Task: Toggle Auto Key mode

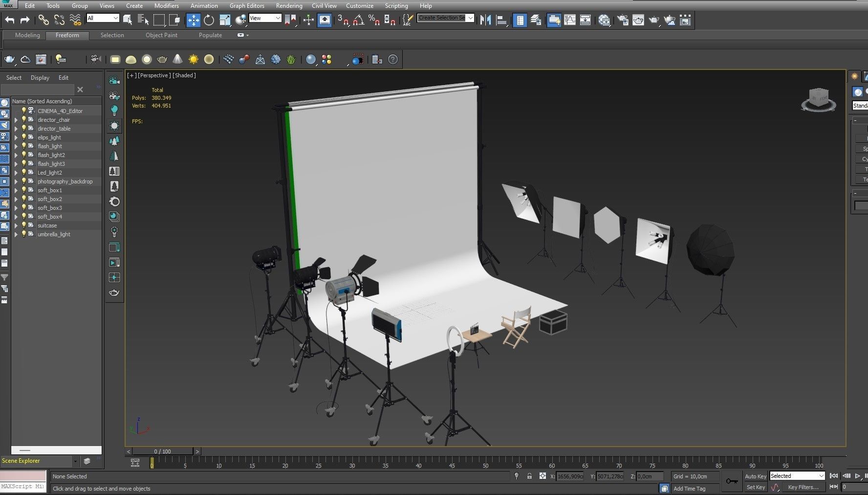Action: pyautogui.click(x=755, y=476)
